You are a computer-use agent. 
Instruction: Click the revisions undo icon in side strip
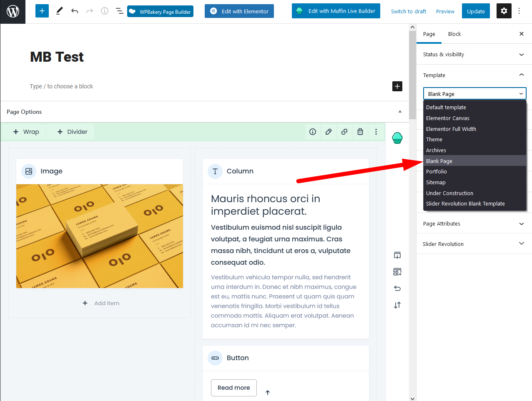[397, 288]
